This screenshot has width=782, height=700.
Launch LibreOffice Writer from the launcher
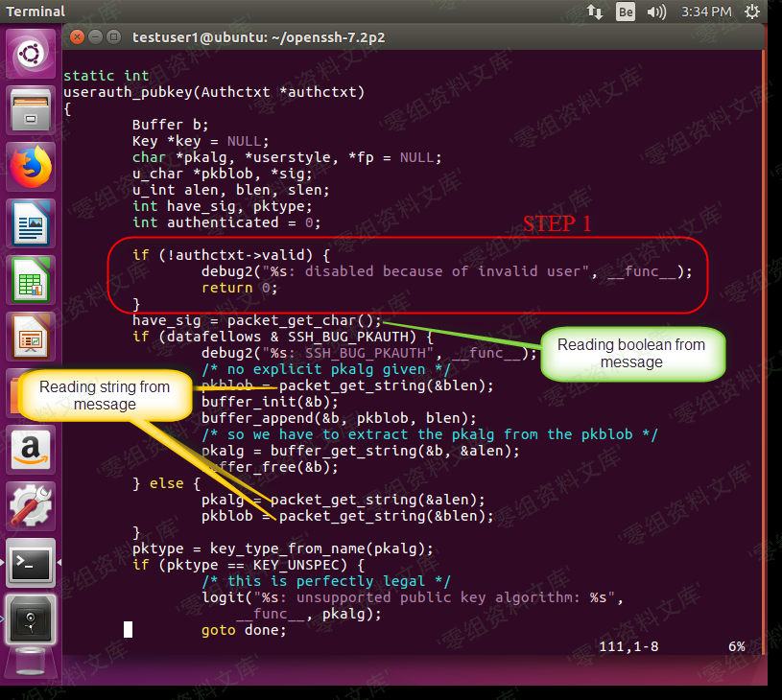32,224
